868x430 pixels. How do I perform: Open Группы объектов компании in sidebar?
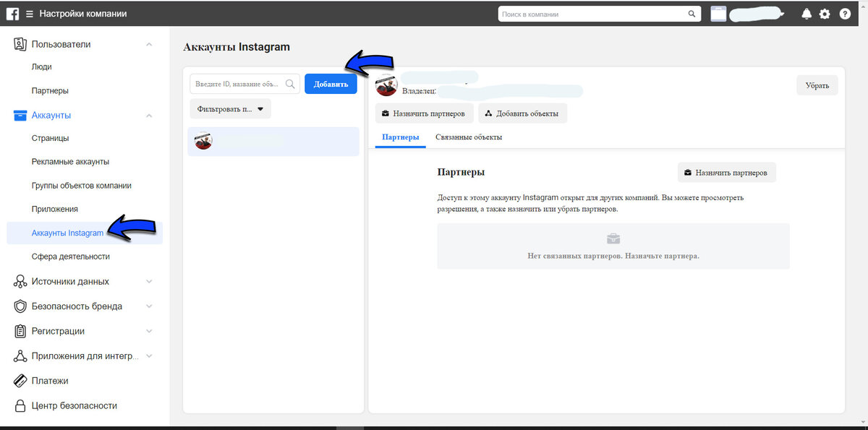point(82,185)
